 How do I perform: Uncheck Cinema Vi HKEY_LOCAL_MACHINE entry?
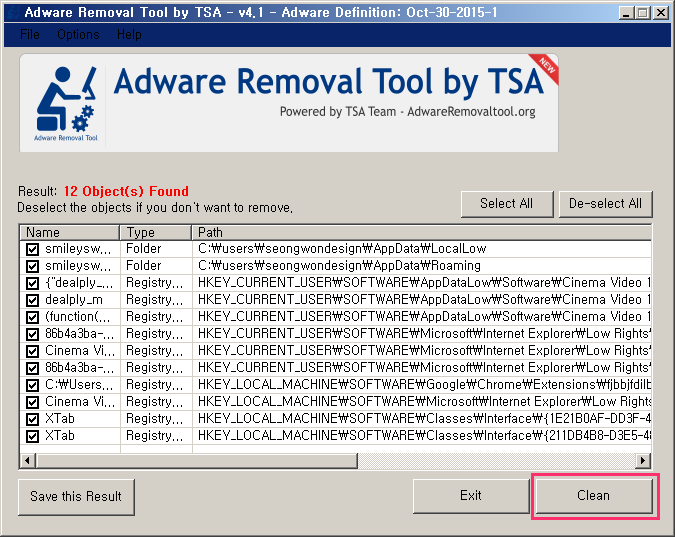[32, 402]
